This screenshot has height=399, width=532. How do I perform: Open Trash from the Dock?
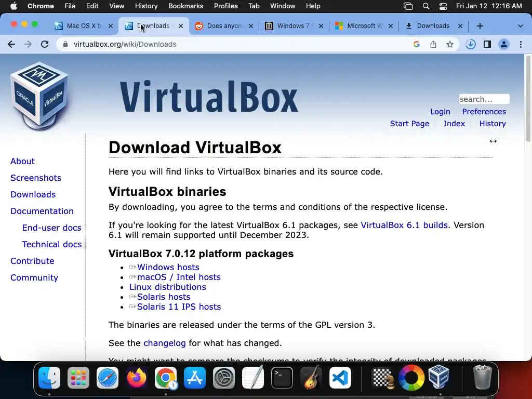coord(482,377)
